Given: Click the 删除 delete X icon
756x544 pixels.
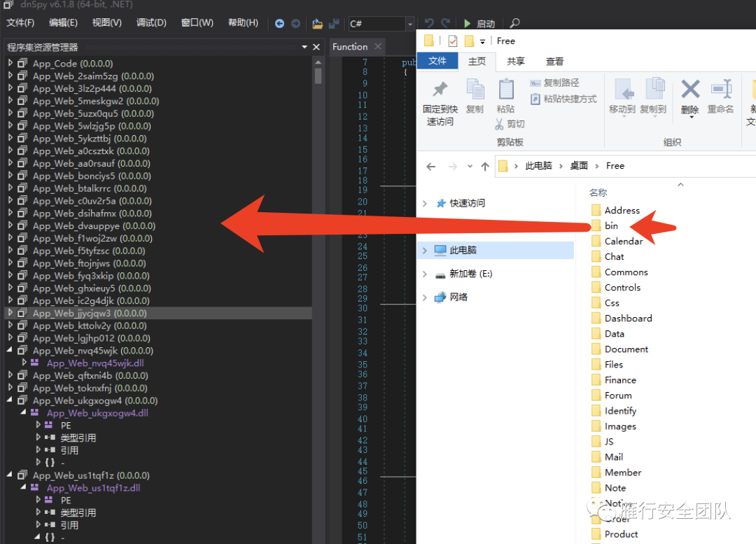Looking at the screenshot, I should click(690, 90).
